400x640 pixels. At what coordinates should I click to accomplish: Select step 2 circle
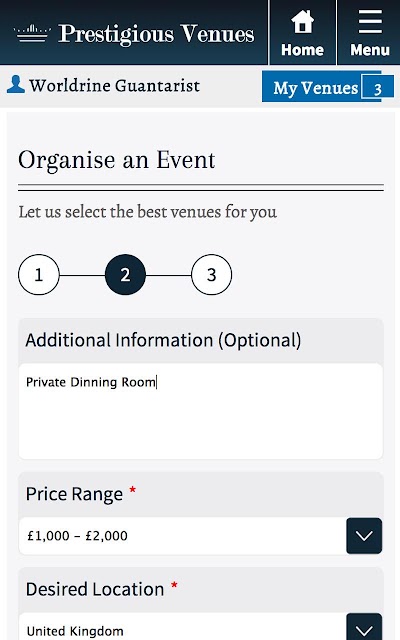(125, 274)
